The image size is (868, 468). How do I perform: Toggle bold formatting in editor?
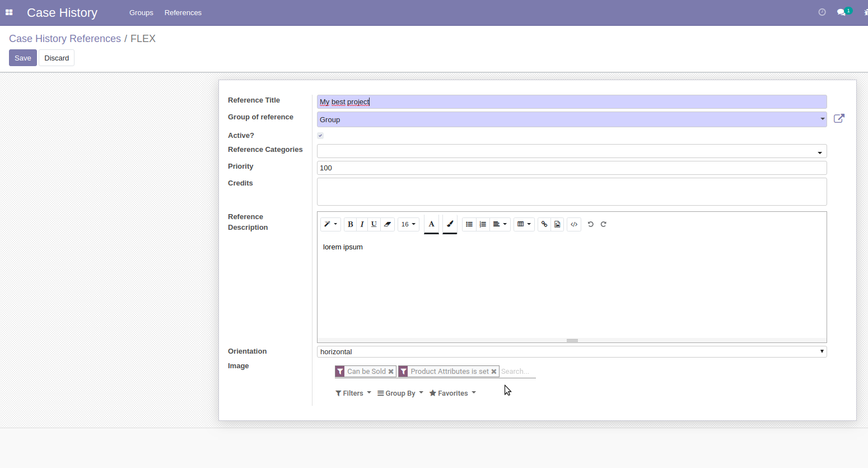(350, 224)
